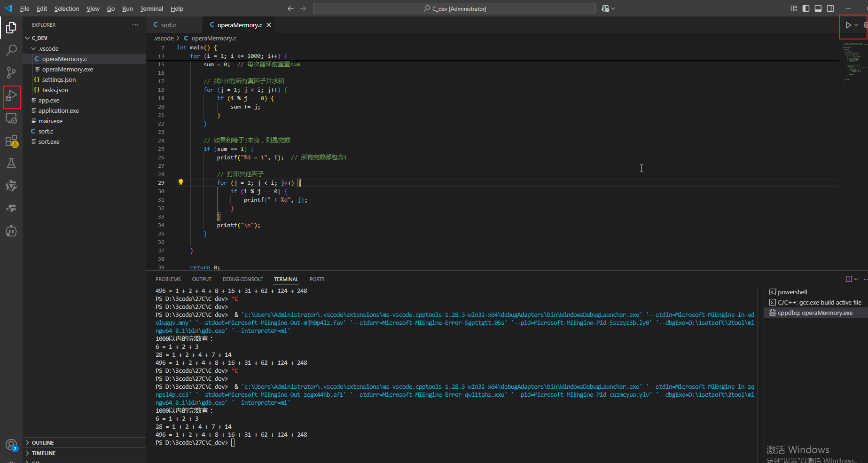The height and width of the screenshot is (463, 868).
Task: Expand the OUTLINE section
Action: pos(42,443)
